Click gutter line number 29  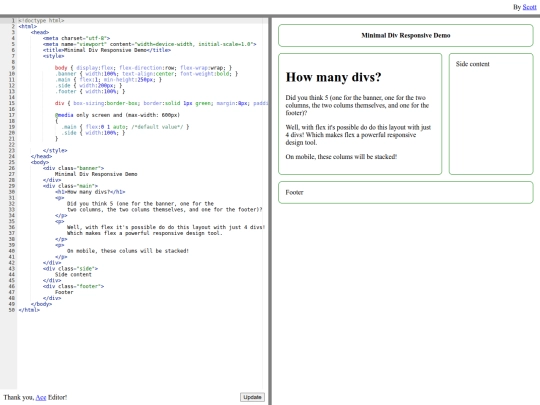(x=12, y=186)
